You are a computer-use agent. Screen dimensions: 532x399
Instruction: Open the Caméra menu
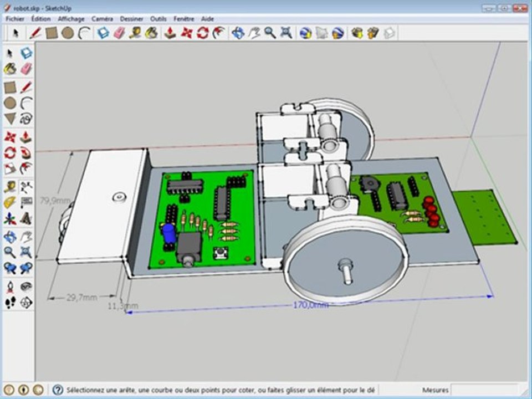(102, 19)
